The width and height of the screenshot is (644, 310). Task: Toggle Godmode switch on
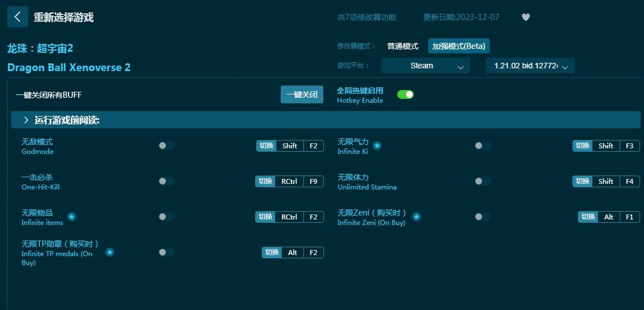(x=166, y=146)
